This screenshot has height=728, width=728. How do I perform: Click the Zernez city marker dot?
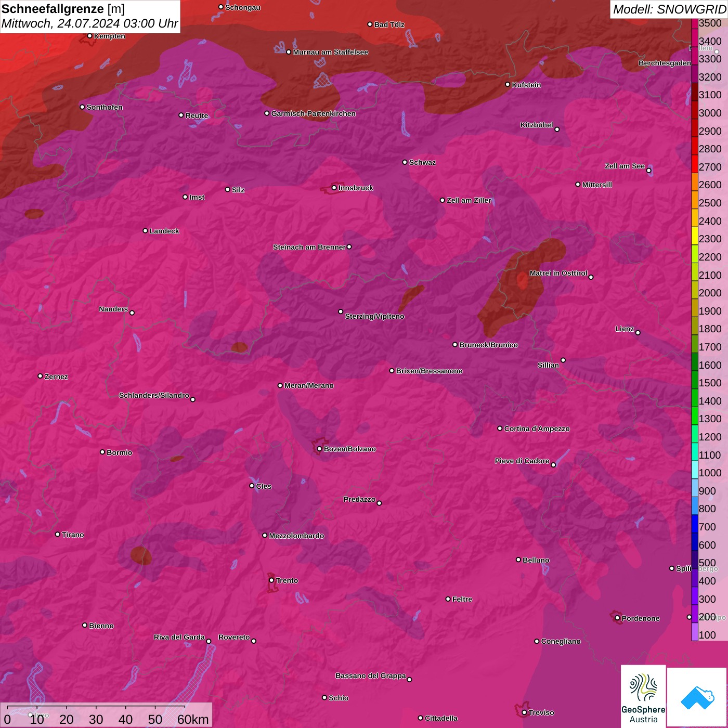tap(40, 376)
